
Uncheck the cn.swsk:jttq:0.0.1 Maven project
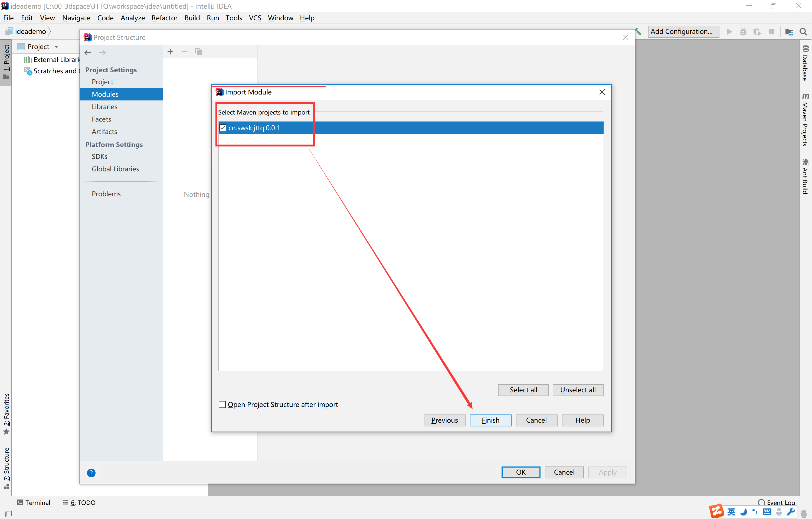222,128
